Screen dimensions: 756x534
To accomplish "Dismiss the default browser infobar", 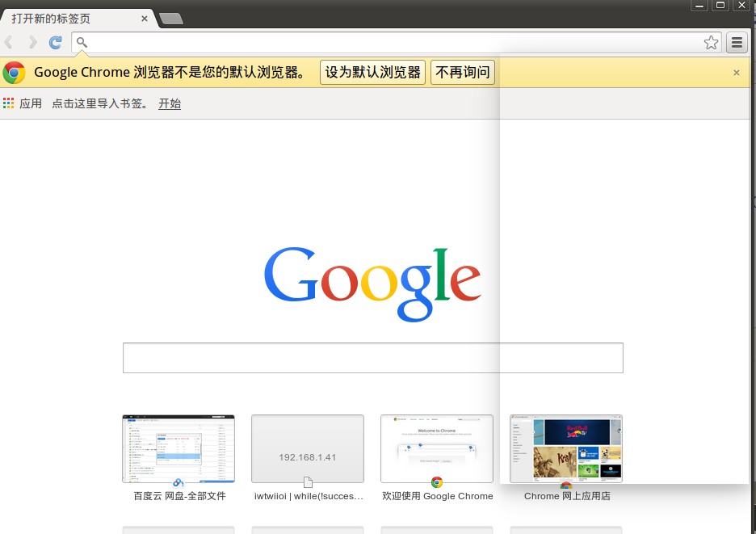I will tap(737, 73).
